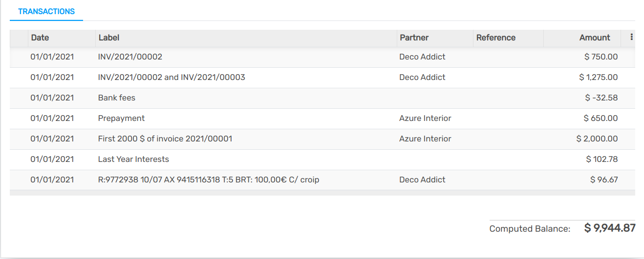Viewport: 644px width, 259px height.
Task: Sort by the Reference column header
Action: coord(495,38)
